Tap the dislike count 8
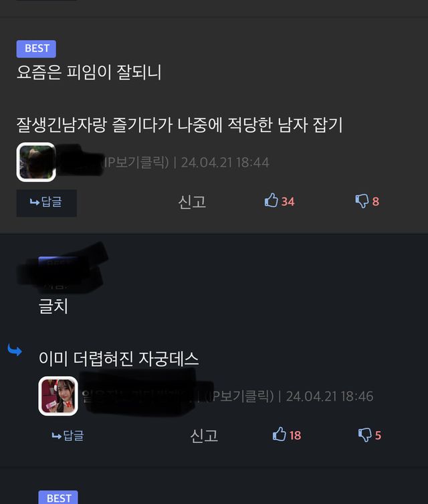 [376, 202]
